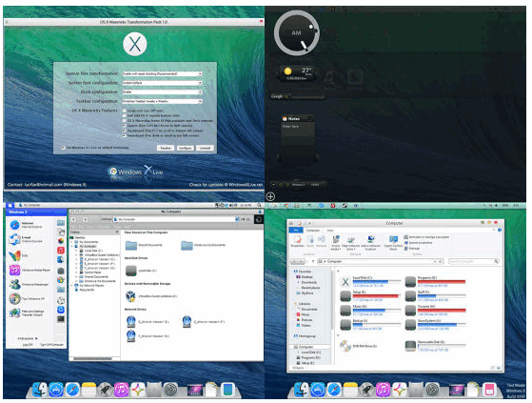The image size is (532, 403).
Task: Toggle Left side OS X caption buttons checkbox
Action: [x=124, y=116]
